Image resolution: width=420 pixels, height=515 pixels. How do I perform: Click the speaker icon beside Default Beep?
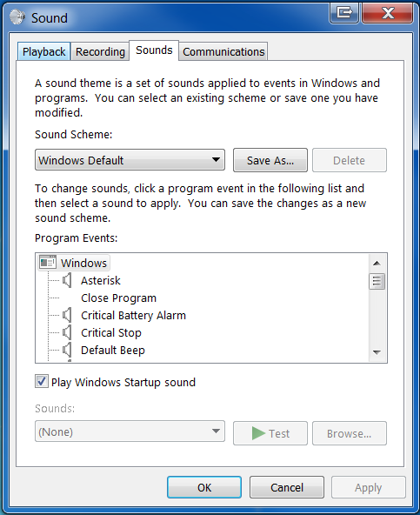pyautogui.click(x=67, y=350)
